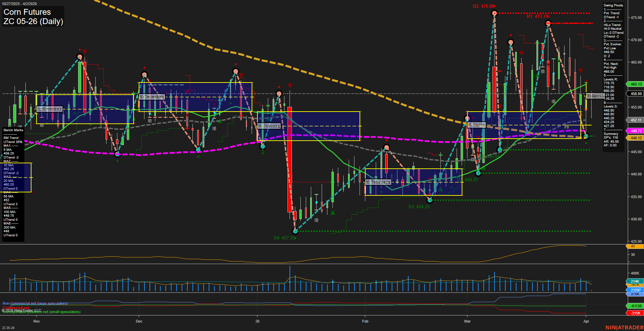Open the M:April region label

pos(595,96)
